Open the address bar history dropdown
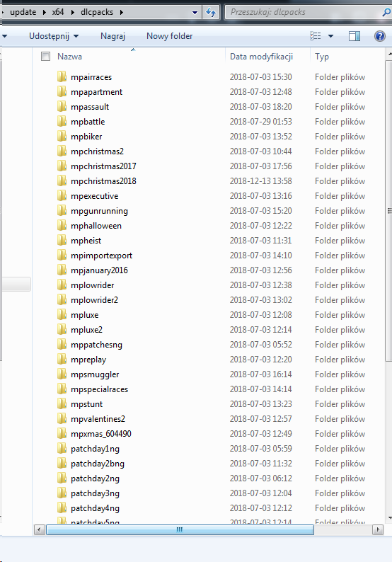Viewport: 392px width, 562px height. (x=195, y=13)
